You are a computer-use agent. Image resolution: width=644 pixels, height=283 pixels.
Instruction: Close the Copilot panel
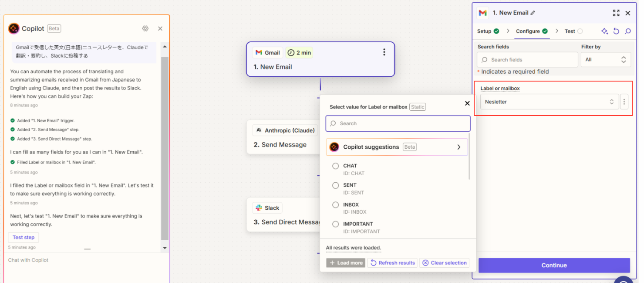click(160, 28)
